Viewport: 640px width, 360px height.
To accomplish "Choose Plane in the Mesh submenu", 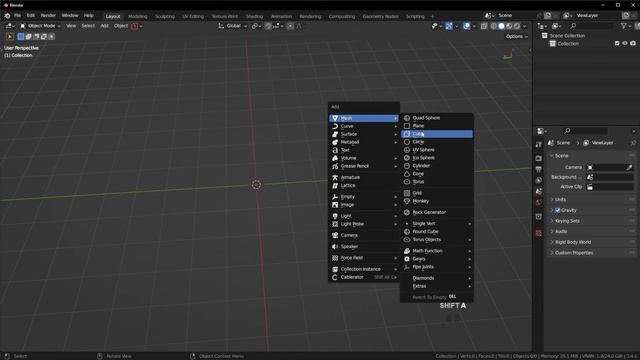I will pos(437,126).
